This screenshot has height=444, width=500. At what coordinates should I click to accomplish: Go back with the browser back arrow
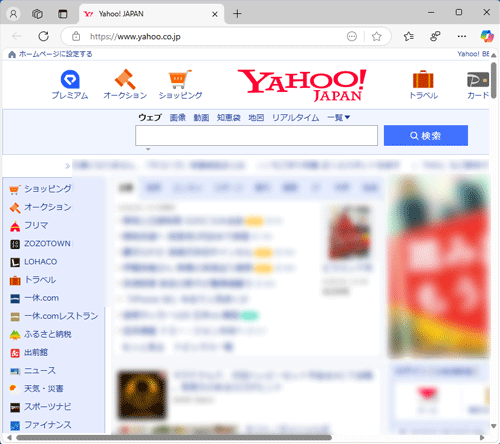[17, 36]
